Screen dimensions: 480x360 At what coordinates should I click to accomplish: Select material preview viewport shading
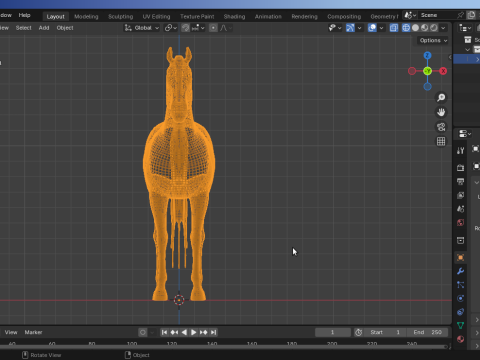click(424, 28)
